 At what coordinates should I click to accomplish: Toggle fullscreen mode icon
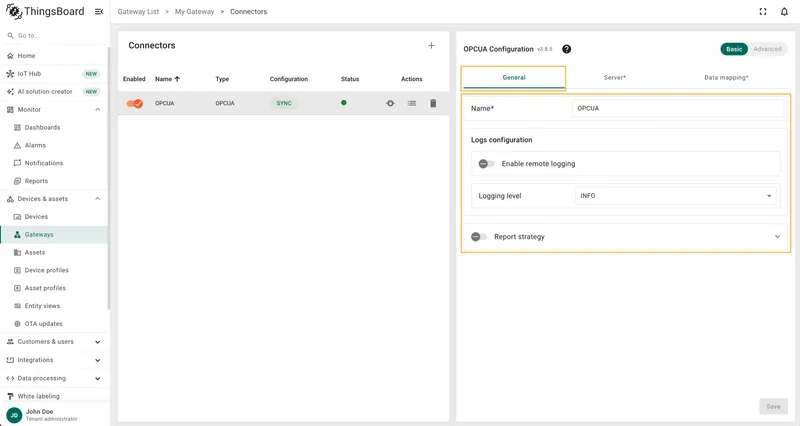[763, 12]
